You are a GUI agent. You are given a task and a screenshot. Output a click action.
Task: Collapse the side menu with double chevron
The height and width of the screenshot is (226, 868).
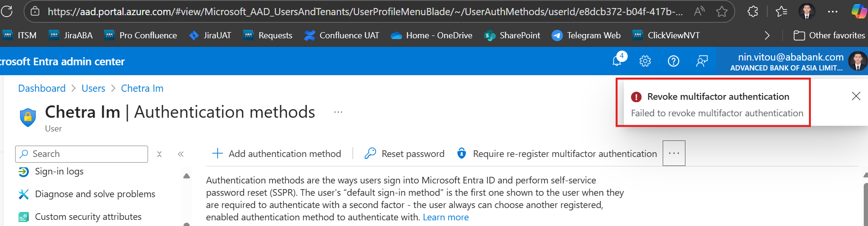pyautogui.click(x=181, y=154)
